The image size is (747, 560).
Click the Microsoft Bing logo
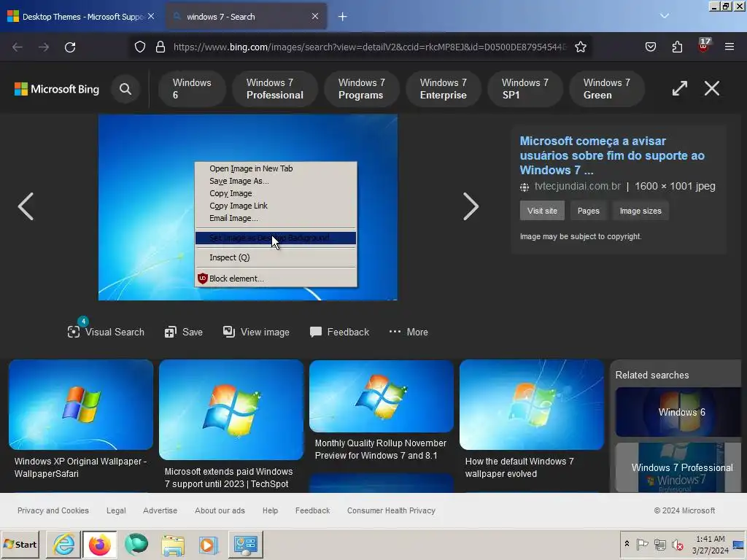(57, 89)
